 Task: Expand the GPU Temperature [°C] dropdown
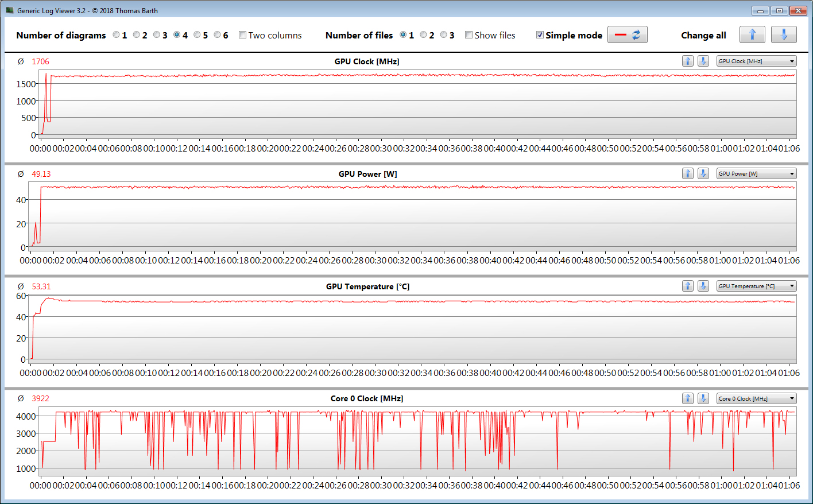point(756,286)
